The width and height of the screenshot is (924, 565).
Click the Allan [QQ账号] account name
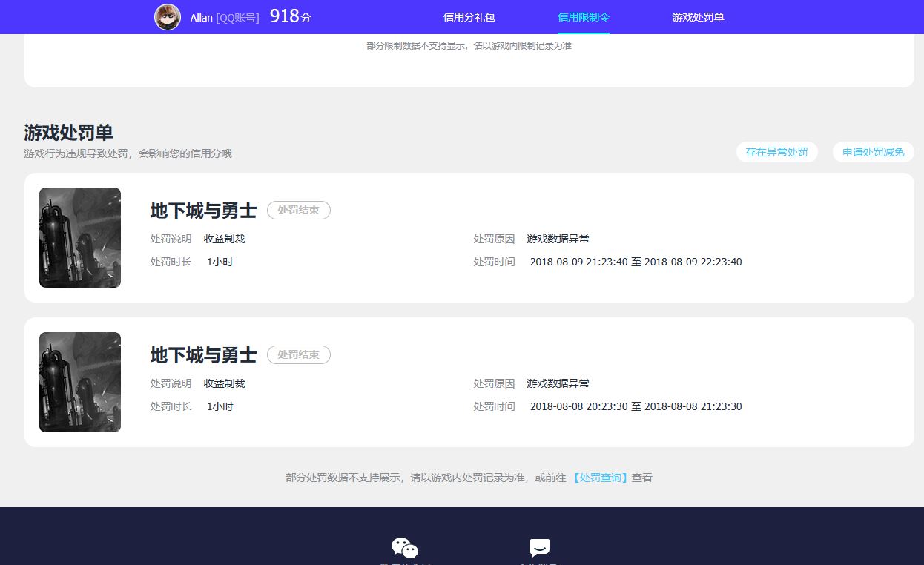pos(222,17)
